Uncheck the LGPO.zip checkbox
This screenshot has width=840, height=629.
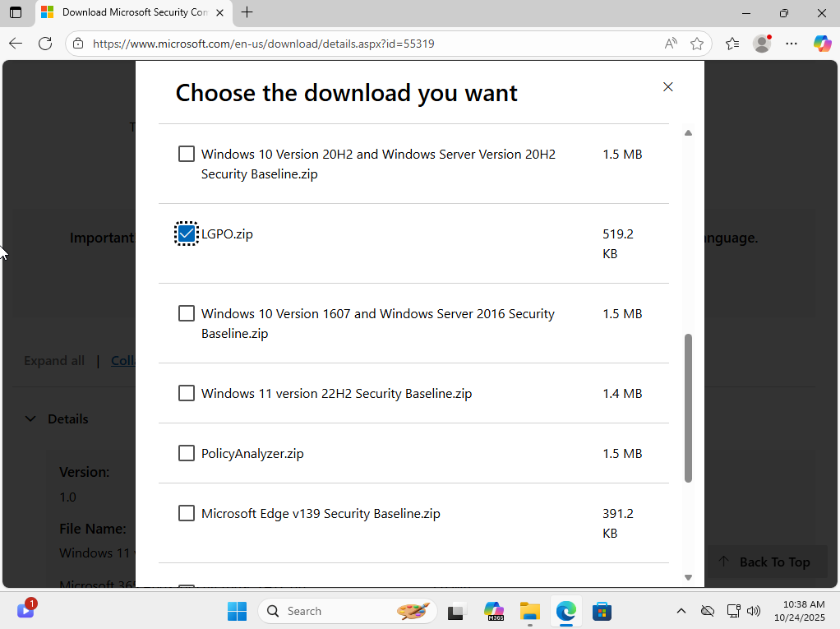click(187, 234)
